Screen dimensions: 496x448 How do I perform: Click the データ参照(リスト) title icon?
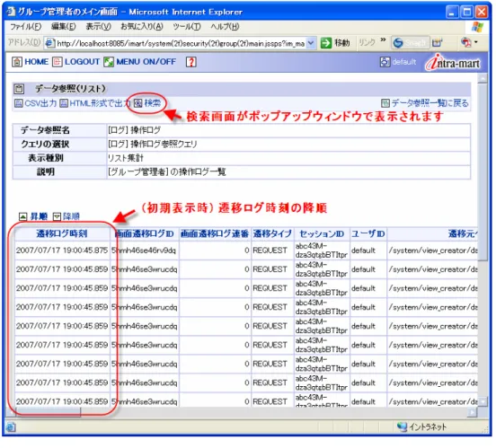[x=19, y=89]
